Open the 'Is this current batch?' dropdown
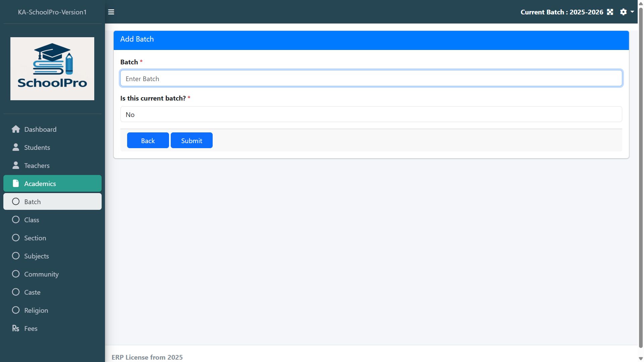644x362 pixels. coord(371,115)
